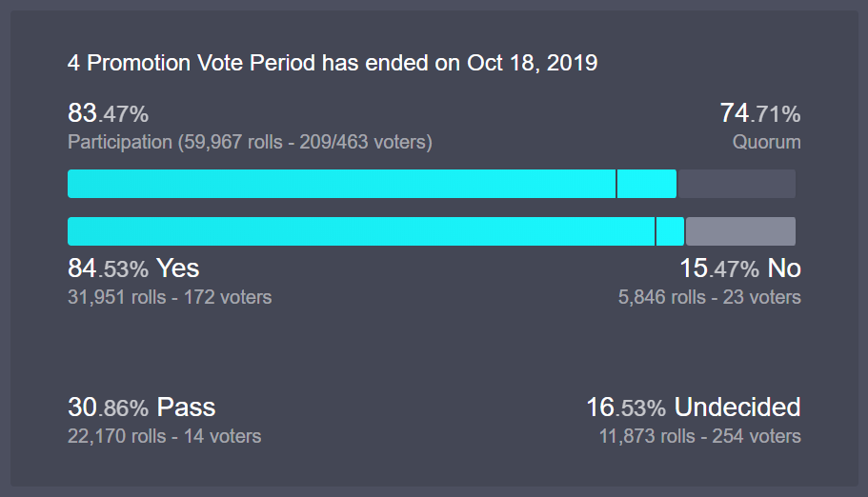Screen dimensions: 868x497
Task: Click the supermajority marker on vote bar
Action: coord(656,231)
